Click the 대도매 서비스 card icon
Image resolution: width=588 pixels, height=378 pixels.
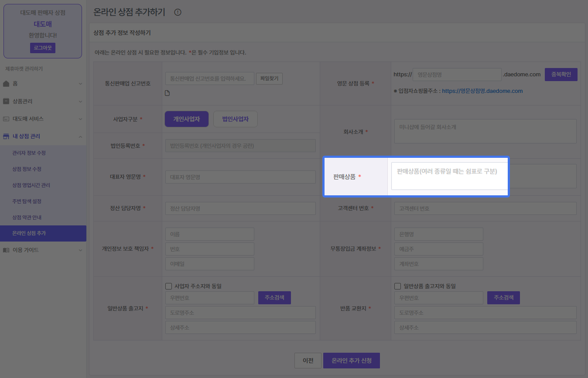coord(6,119)
